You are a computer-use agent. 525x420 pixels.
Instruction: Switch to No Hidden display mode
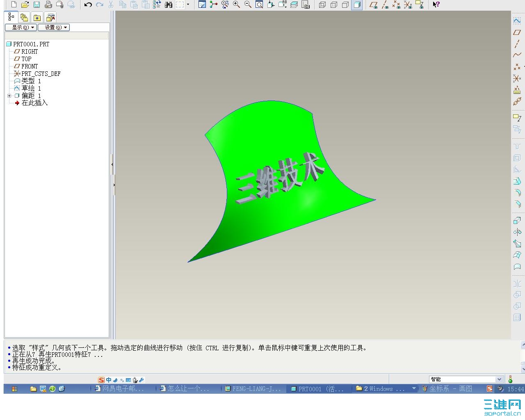pyautogui.click(x=345, y=5)
